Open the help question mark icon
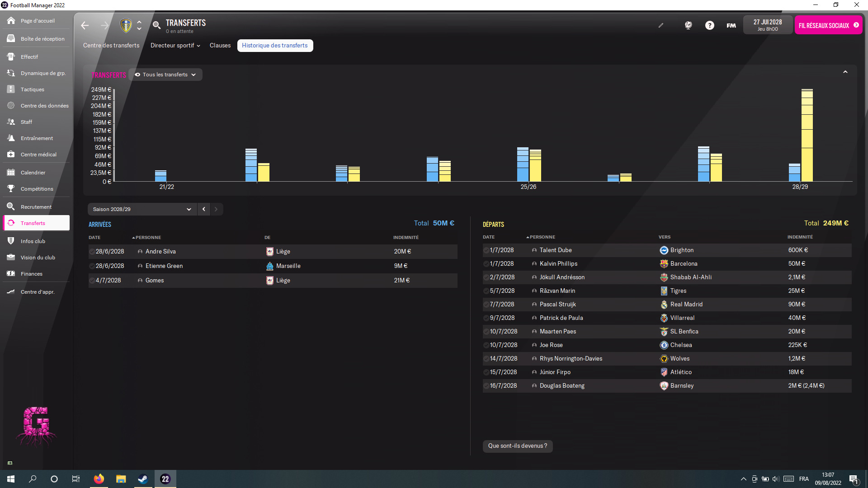Viewport: 868px width, 488px height. 710,25
